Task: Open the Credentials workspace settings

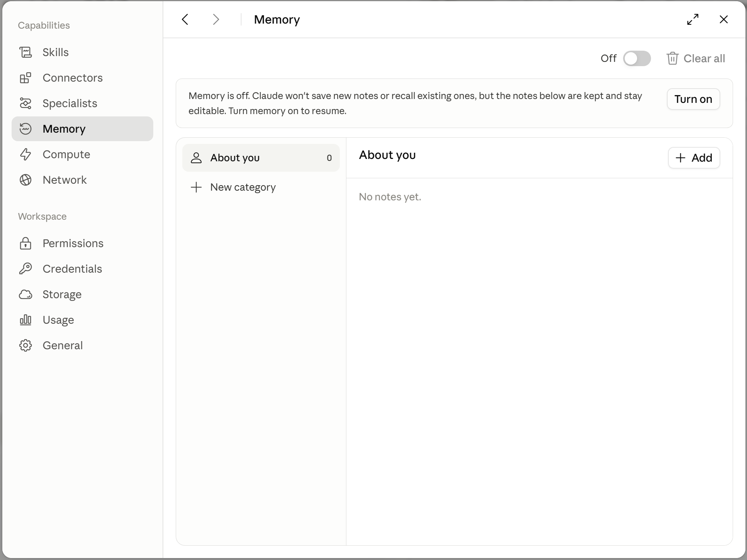Action: 82,269
